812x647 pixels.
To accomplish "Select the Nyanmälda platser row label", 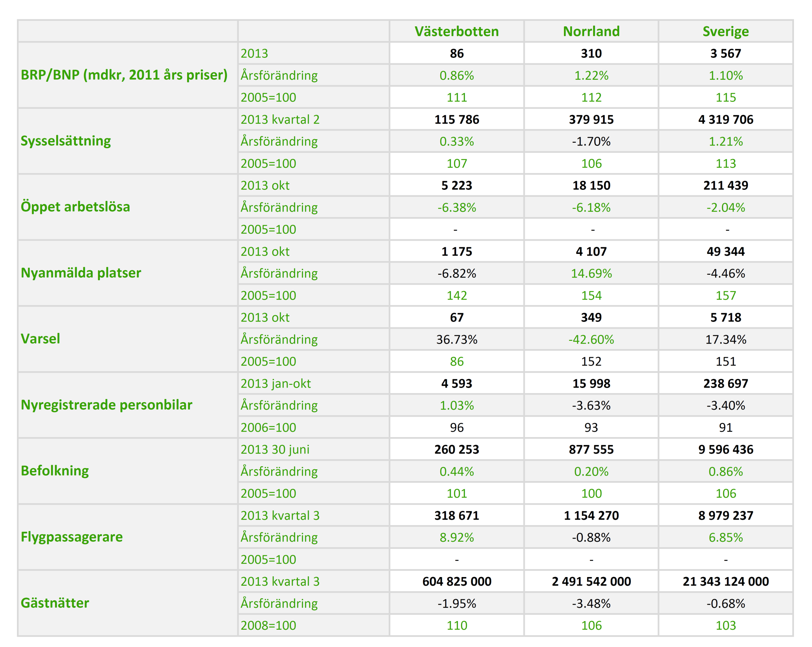I will pos(81,273).
